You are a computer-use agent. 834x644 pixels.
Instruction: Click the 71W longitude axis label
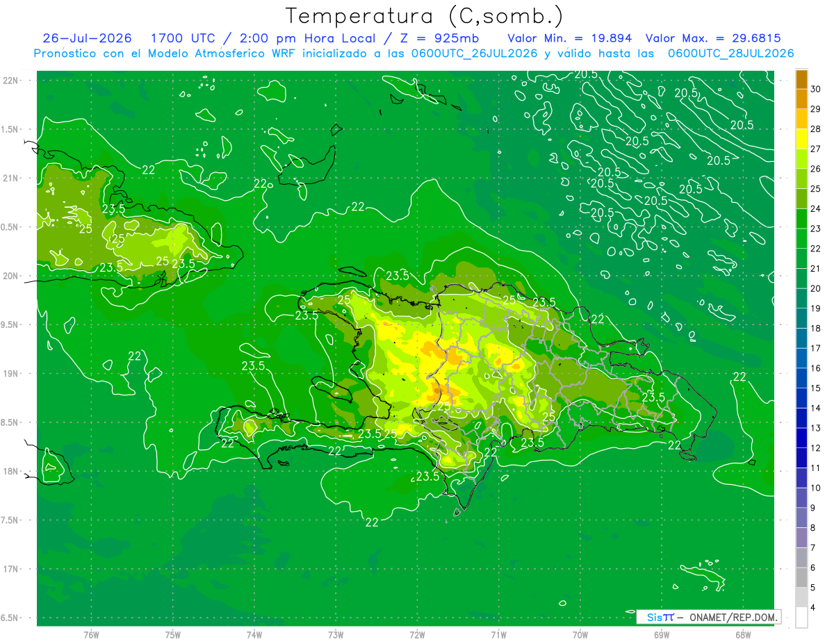click(498, 634)
